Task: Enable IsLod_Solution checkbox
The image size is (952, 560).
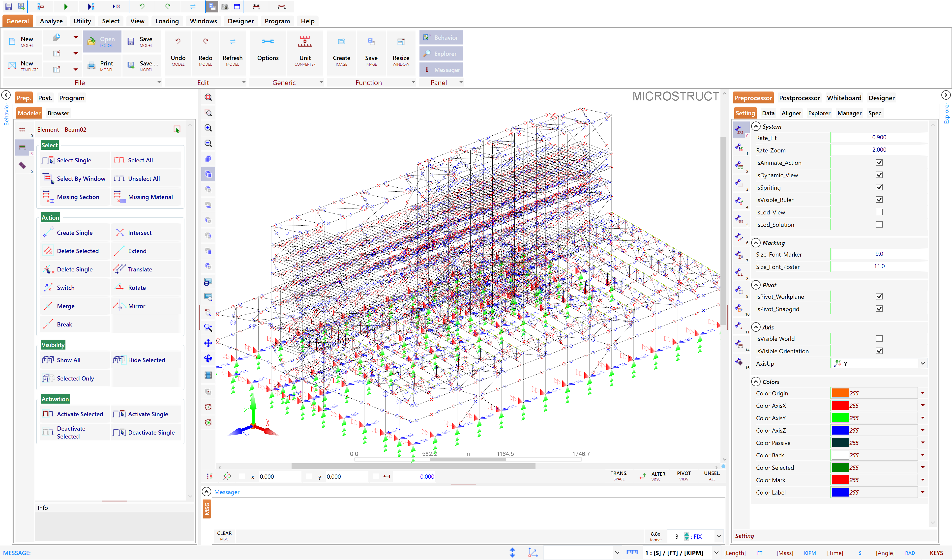Action: click(x=879, y=224)
